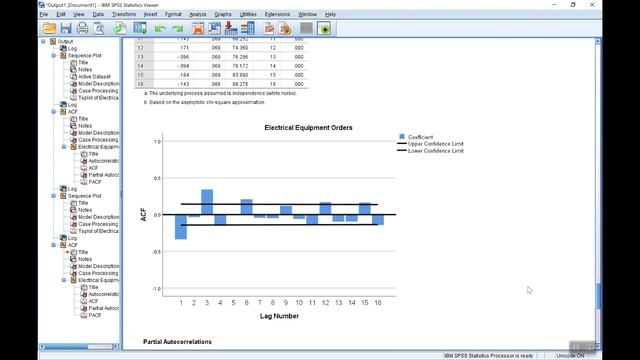Click the autoscript page-and-pencil toolbar icon
The height and width of the screenshot is (360, 640).
[269, 28]
